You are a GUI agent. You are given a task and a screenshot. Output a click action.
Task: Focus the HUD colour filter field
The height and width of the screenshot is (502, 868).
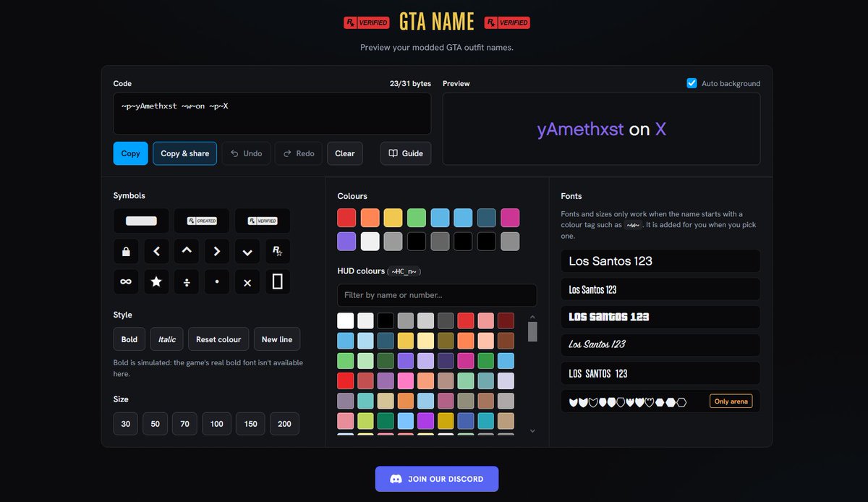437,295
